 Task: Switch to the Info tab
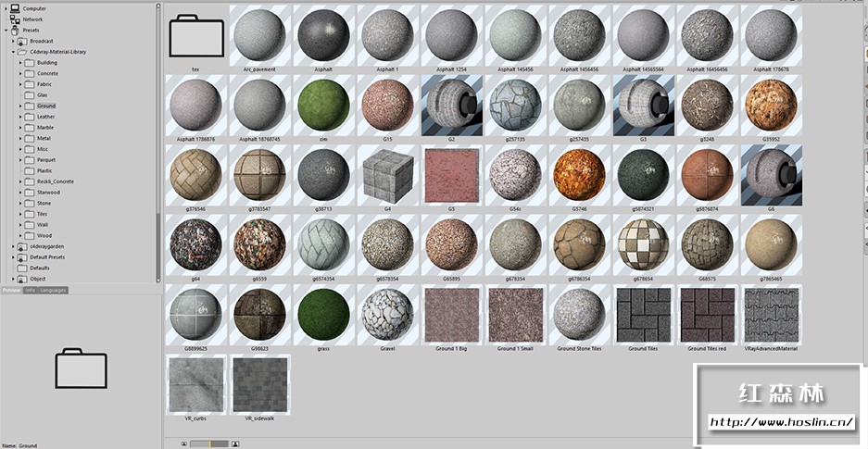tap(30, 291)
